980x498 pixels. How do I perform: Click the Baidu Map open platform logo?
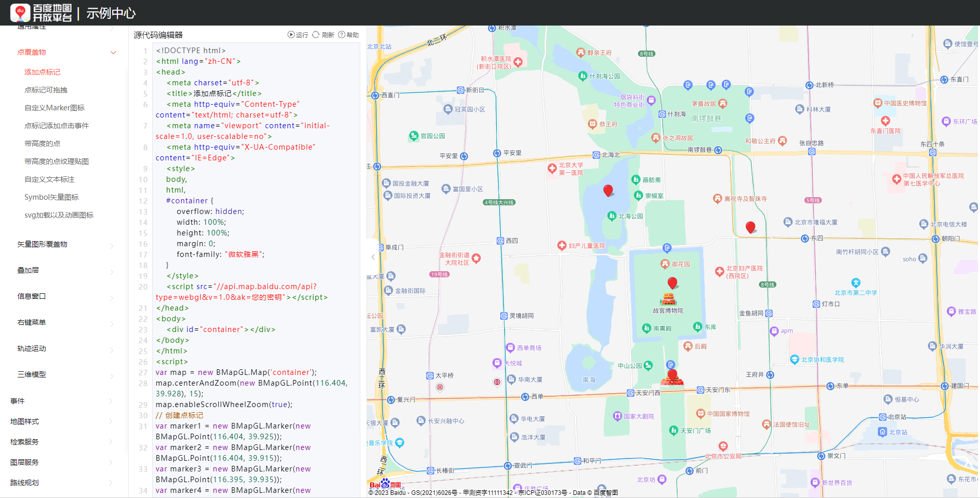[41, 13]
